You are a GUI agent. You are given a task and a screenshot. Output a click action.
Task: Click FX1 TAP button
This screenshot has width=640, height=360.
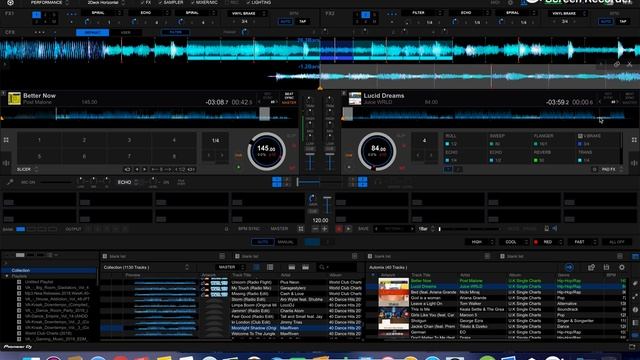(x=302, y=21)
